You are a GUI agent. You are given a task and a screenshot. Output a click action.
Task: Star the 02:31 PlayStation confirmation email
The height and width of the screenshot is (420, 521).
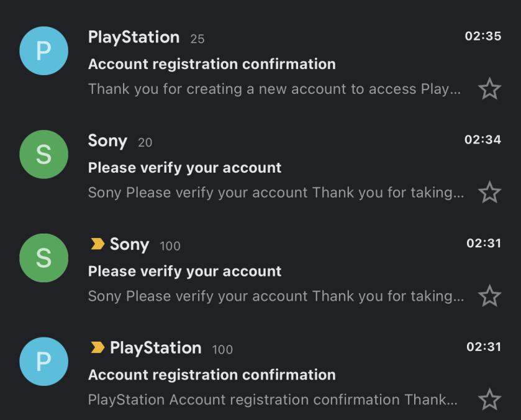[489, 399]
